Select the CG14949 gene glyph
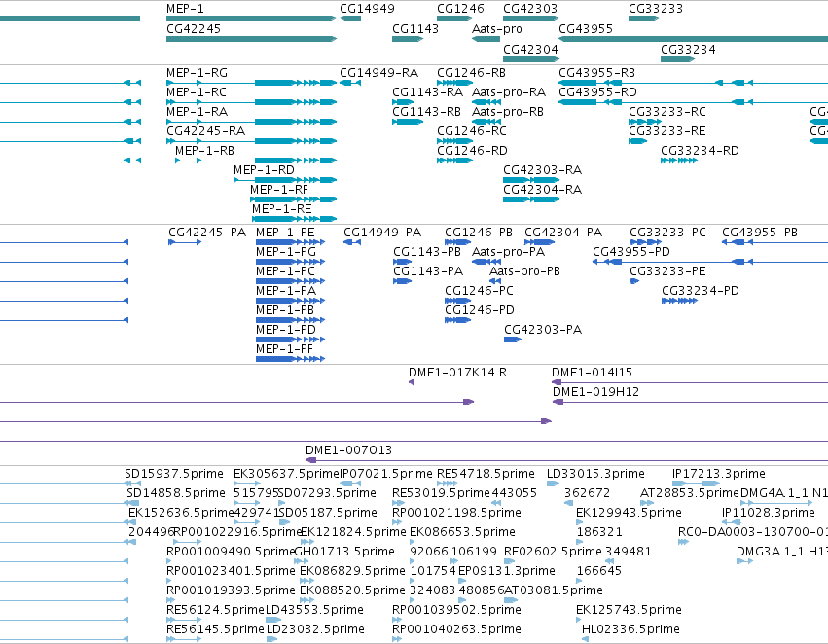Image resolution: width=828 pixels, height=644 pixels. point(350,18)
